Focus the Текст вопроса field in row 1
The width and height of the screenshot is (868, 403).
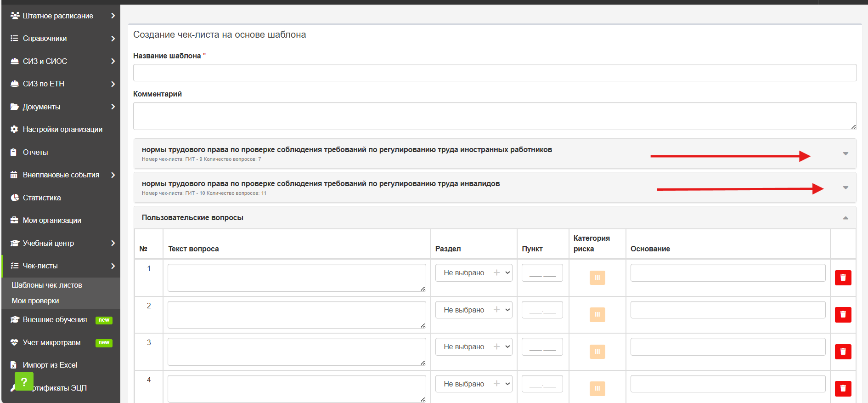297,278
